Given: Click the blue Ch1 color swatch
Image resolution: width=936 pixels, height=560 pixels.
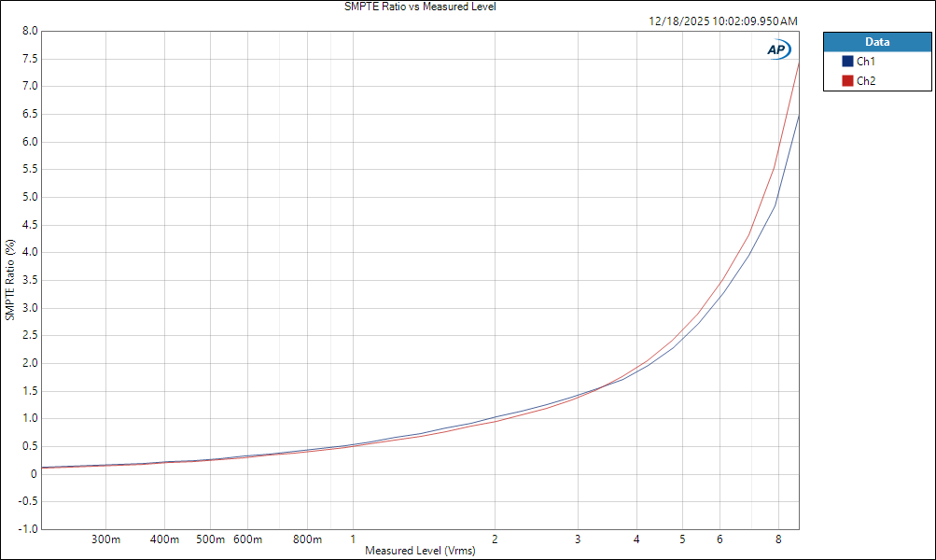Looking at the screenshot, I should tap(847, 62).
